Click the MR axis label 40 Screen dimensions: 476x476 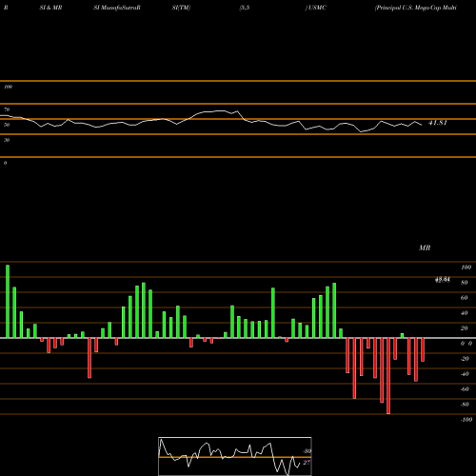[464, 313]
